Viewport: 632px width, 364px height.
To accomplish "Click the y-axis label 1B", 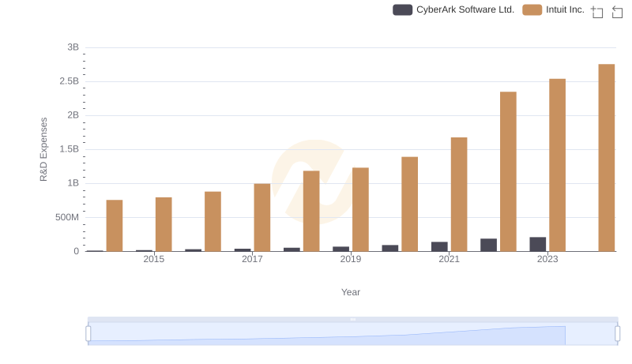I will tap(73, 183).
